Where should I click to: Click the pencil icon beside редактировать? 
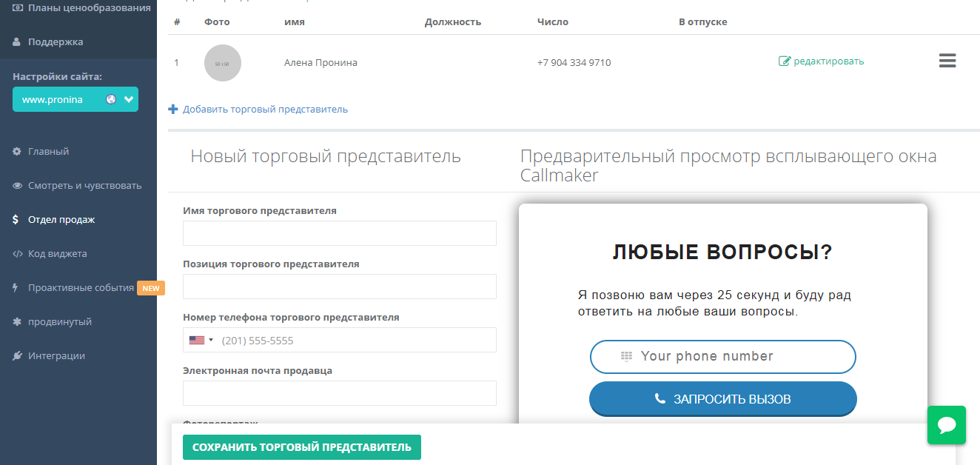click(x=785, y=61)
